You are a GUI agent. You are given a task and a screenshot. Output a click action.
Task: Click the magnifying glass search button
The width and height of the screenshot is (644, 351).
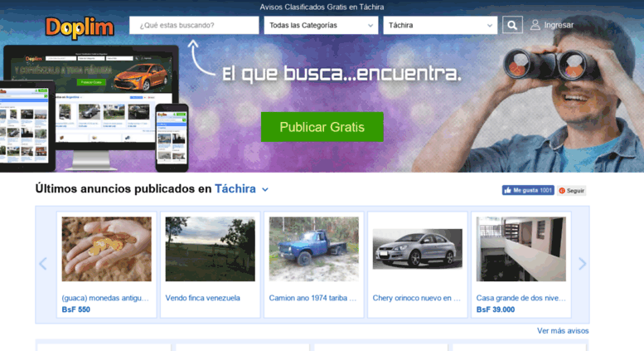(512, 25)
